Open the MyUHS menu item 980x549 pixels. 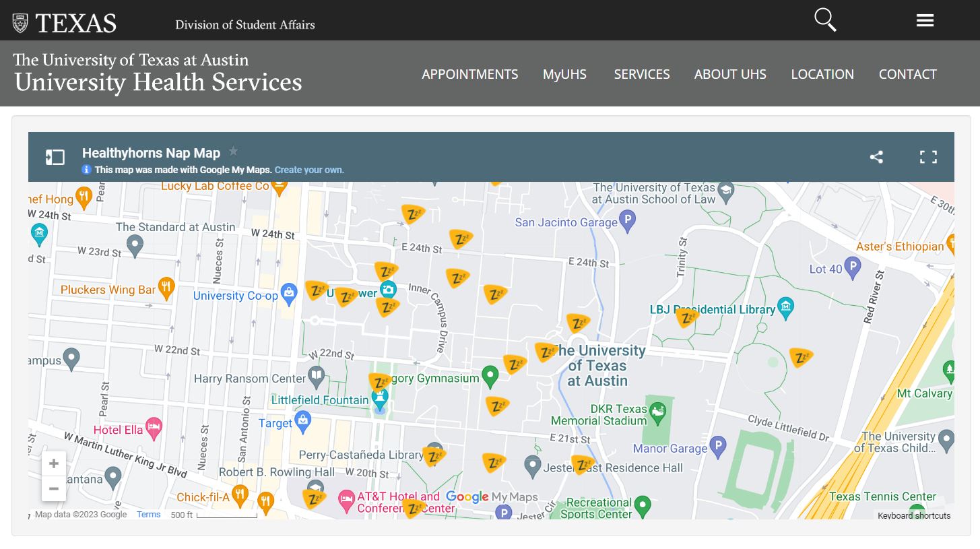564,74
